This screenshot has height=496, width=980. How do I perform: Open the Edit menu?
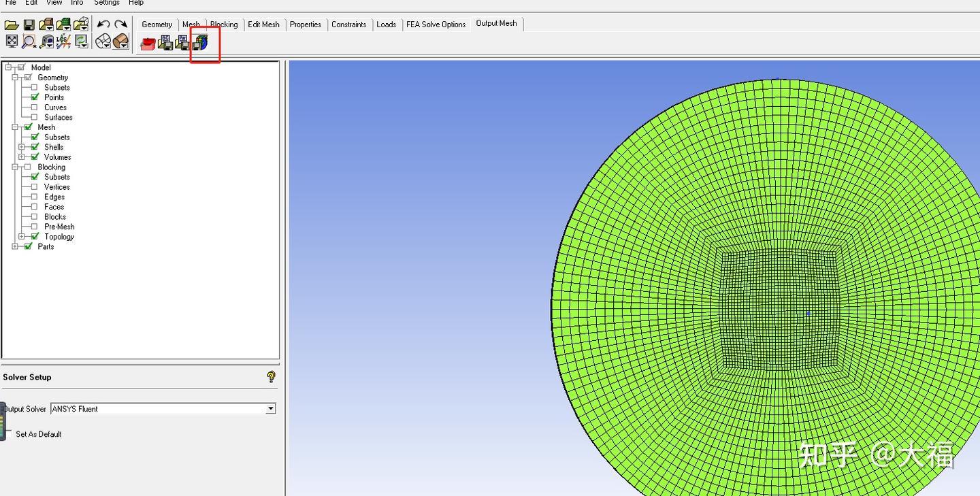pos(31,3)
